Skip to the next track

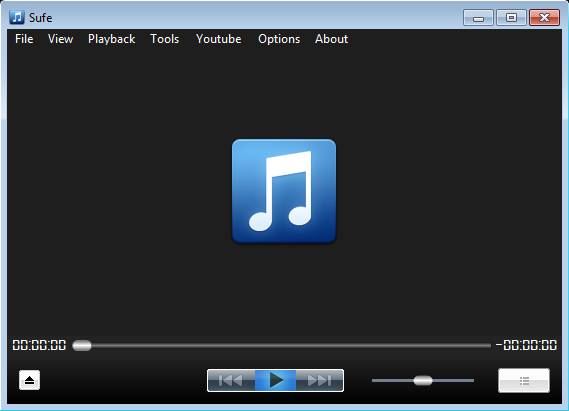pyautogui.click(x=319, y=380)
